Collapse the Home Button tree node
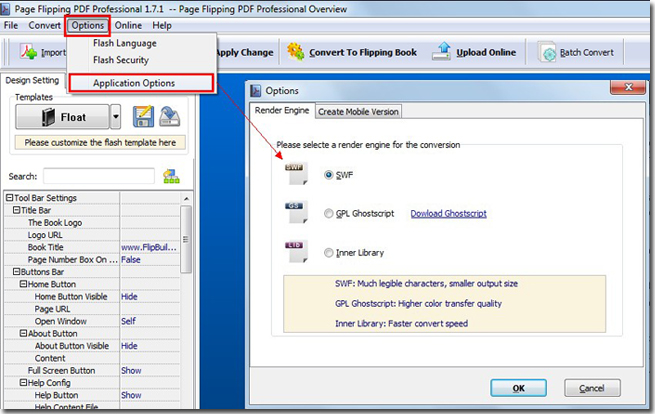The image size is (655, 414). [23, 284]
